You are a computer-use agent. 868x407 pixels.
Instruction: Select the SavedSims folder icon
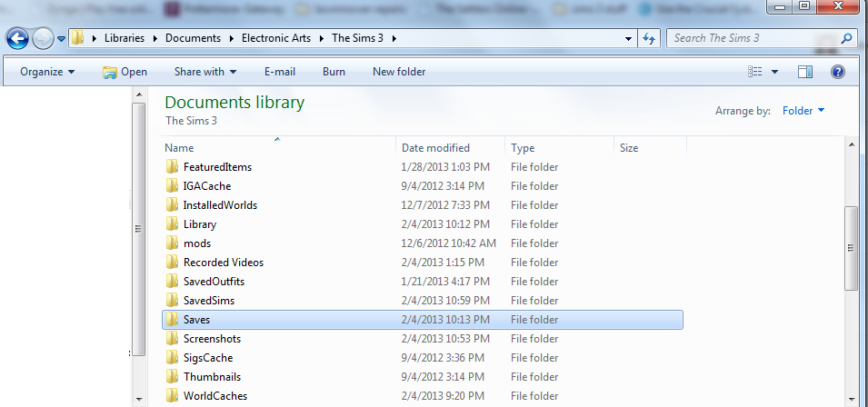[172, 301]
